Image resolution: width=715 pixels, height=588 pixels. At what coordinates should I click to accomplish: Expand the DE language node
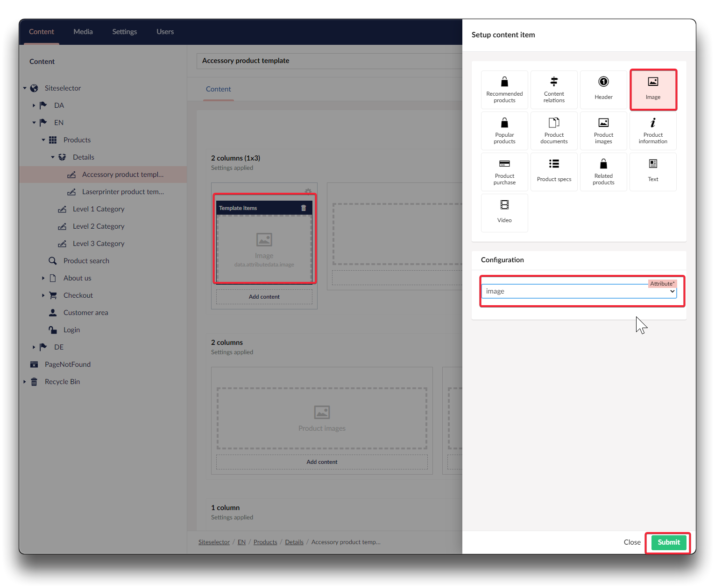point(34,347)
